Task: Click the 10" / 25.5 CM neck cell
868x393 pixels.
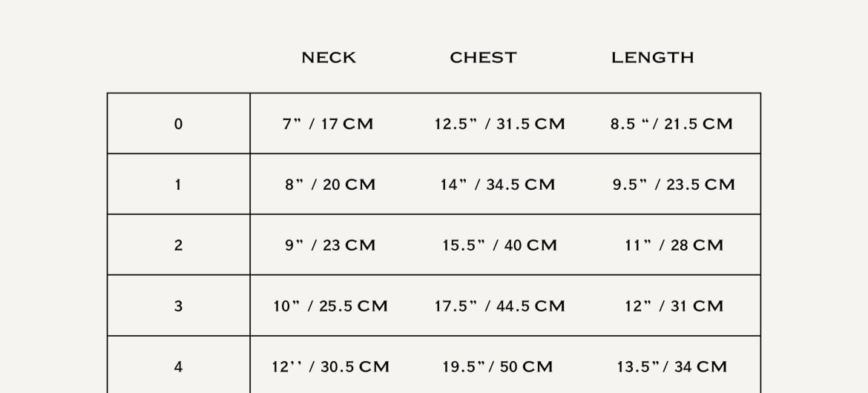Action: 330,306
